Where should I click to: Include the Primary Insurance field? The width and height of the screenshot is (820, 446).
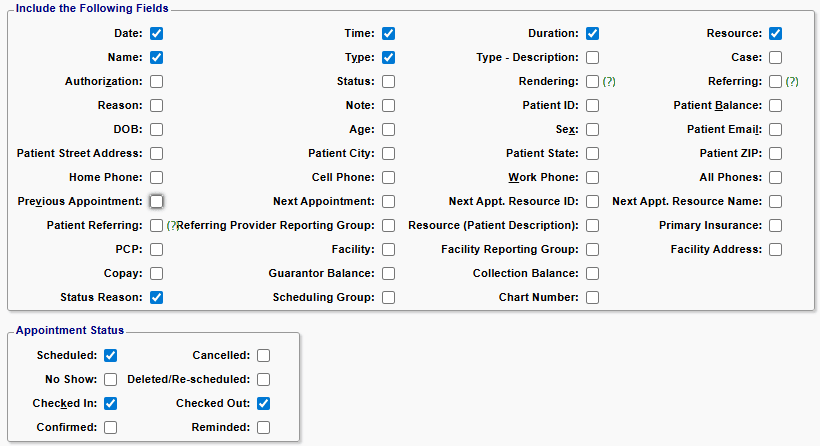pos(776,226)
